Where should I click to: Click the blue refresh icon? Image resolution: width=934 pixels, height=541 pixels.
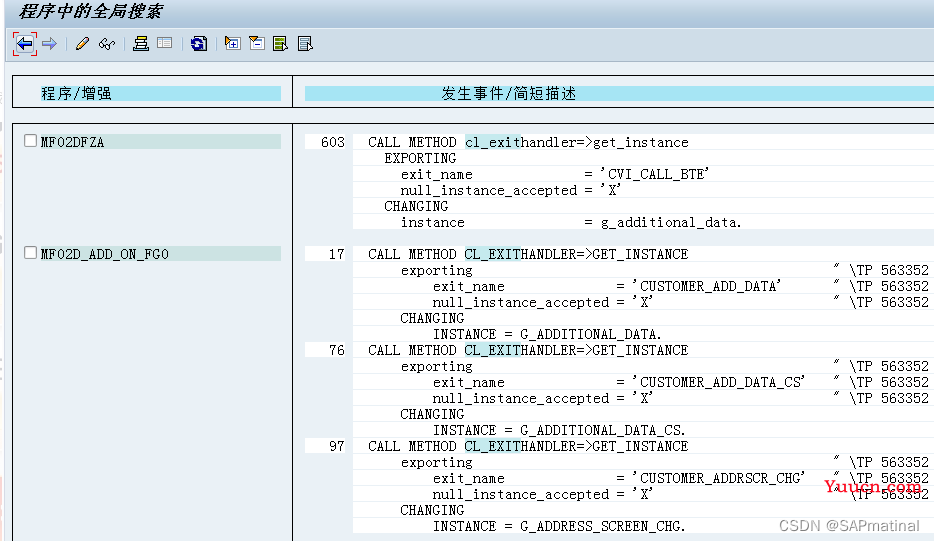(x=198, y=43)
